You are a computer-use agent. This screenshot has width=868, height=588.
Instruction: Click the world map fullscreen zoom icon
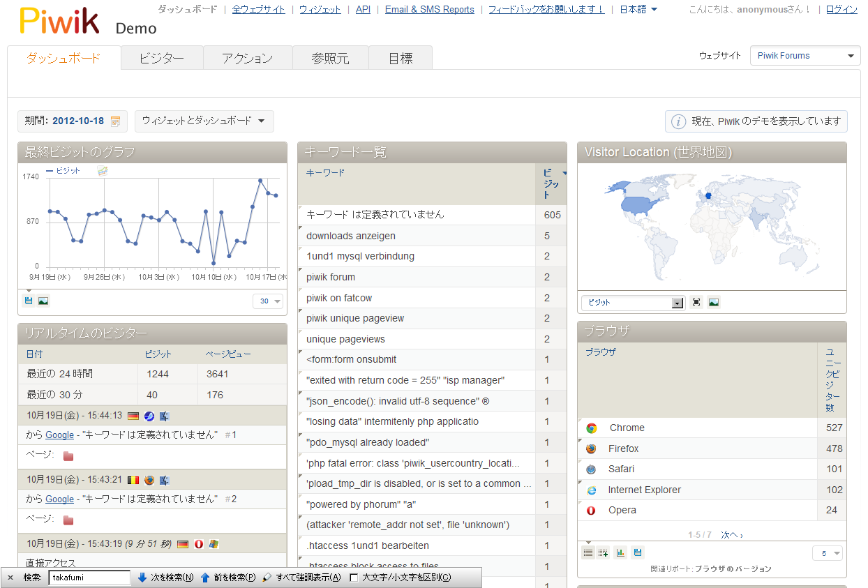point(696,302)
